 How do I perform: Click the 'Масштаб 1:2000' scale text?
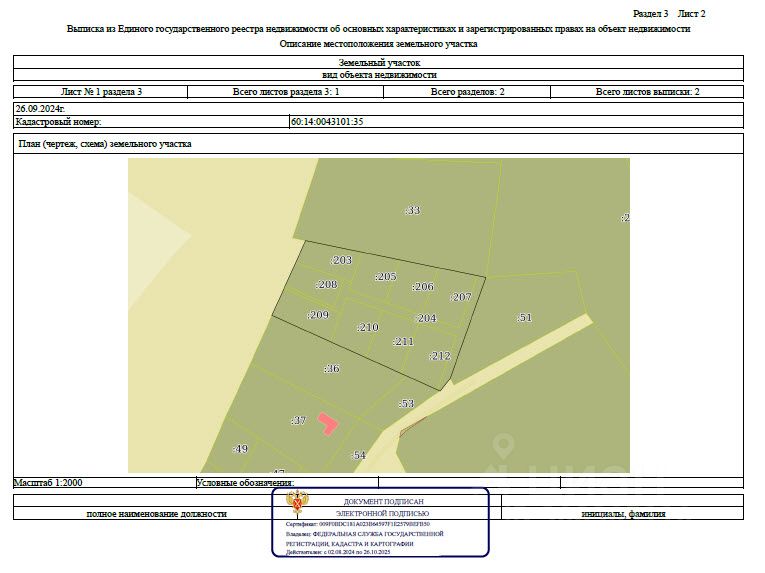click(x=48, y=483)
